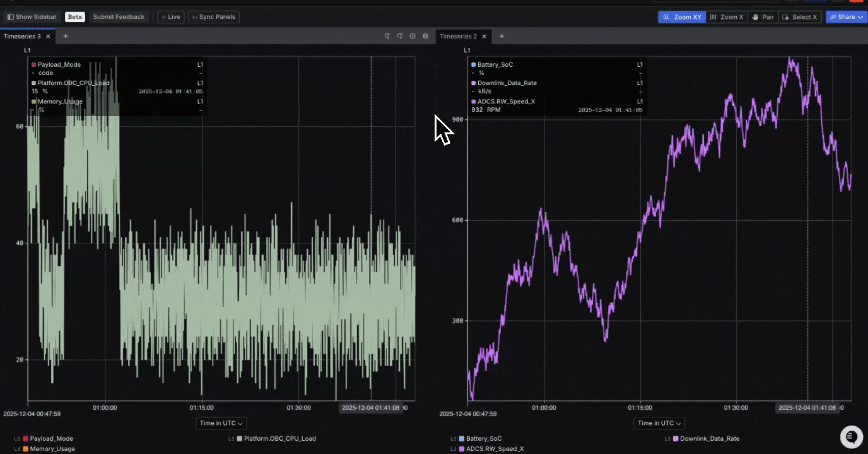Click right chart start time 2025-12-04 00:47:59

coord(468,414)
